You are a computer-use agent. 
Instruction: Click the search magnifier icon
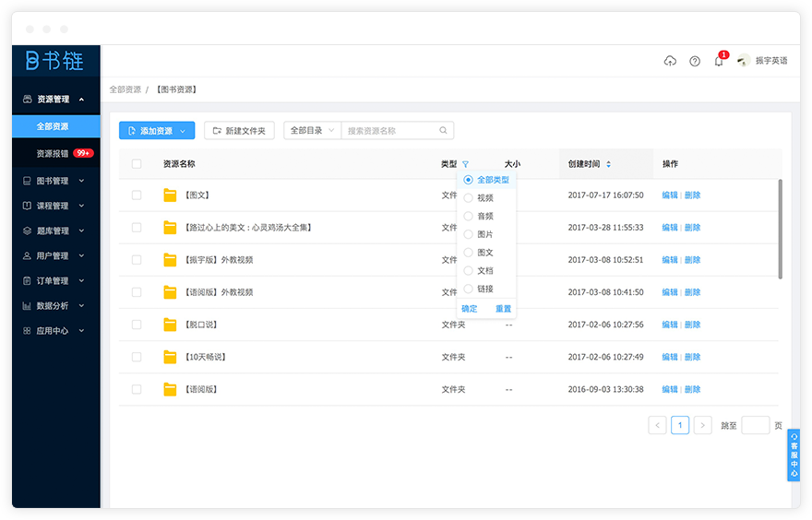[443, 131]
